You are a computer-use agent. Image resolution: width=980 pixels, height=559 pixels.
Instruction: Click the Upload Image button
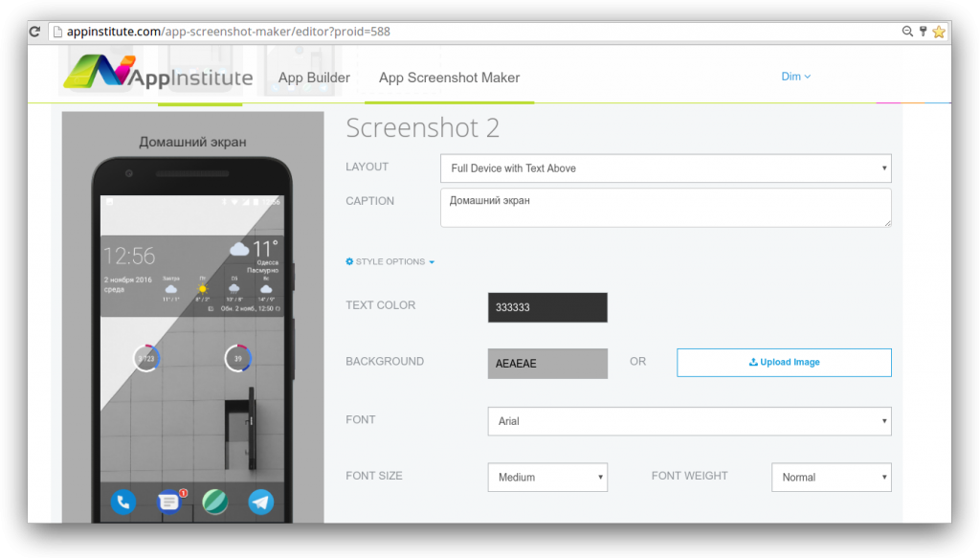784,362
